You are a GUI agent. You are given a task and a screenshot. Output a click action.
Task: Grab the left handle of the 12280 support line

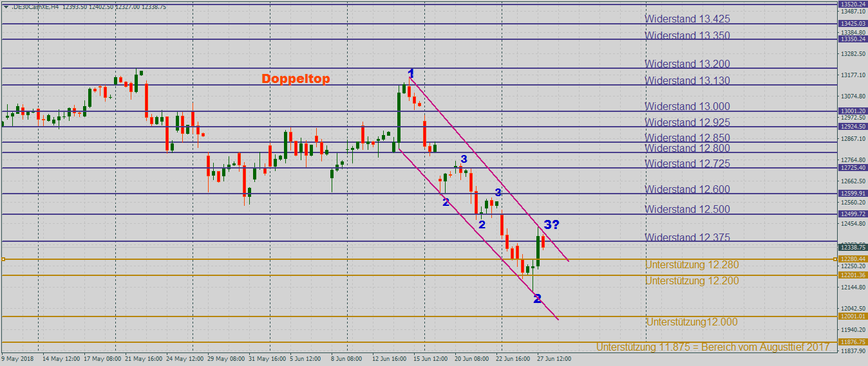[x=3, y=259]
